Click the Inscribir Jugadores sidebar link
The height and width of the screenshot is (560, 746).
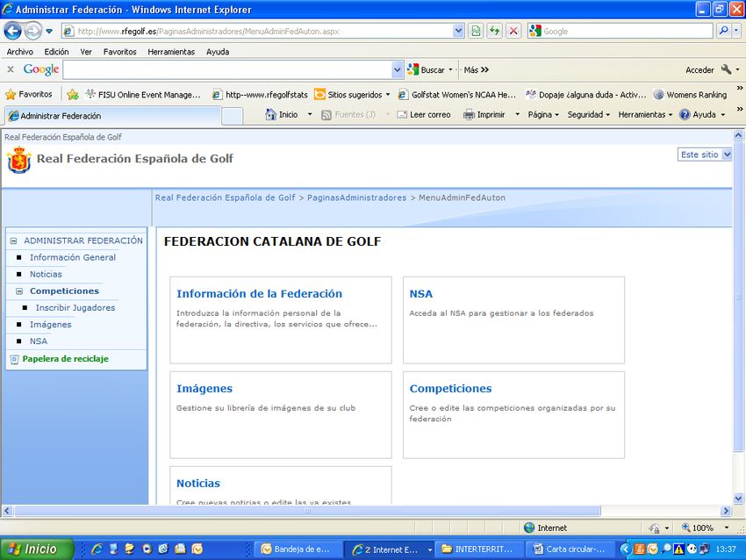tap(75, 308)
